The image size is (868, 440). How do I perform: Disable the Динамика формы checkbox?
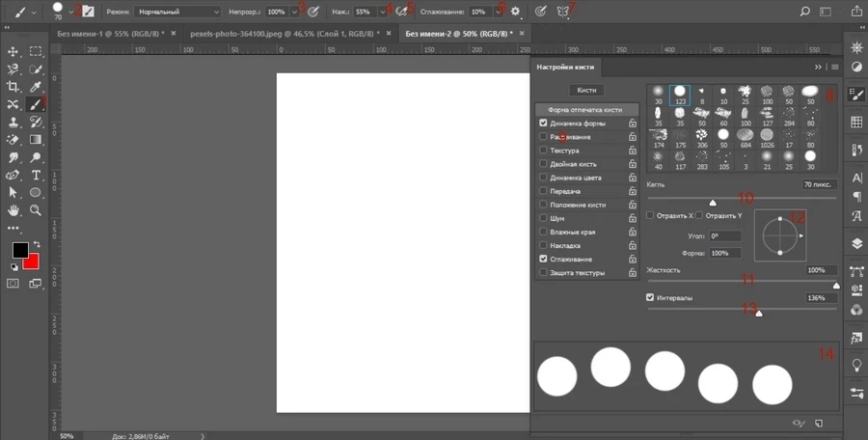click(544, 124)
